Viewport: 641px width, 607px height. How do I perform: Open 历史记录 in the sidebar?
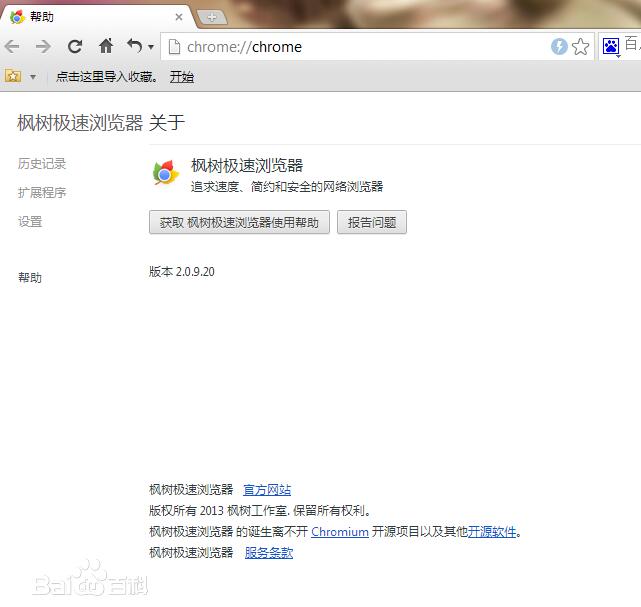(x=42, y=164)
